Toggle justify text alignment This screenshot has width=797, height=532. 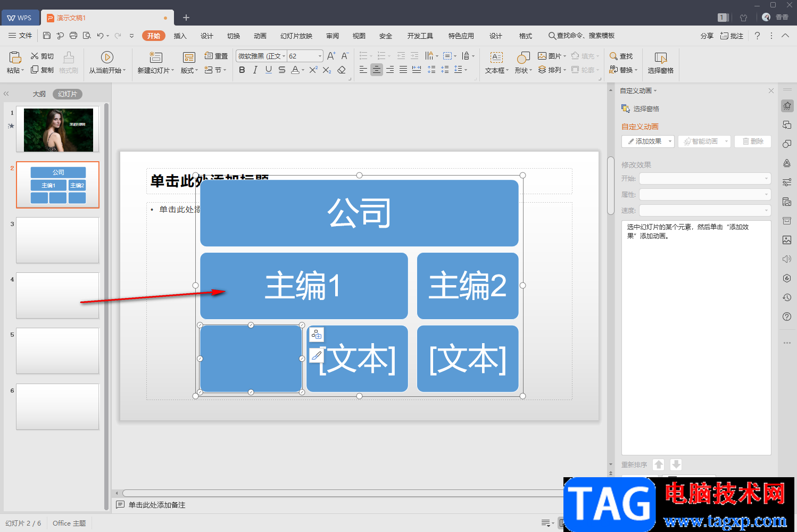tap(403, 70)
